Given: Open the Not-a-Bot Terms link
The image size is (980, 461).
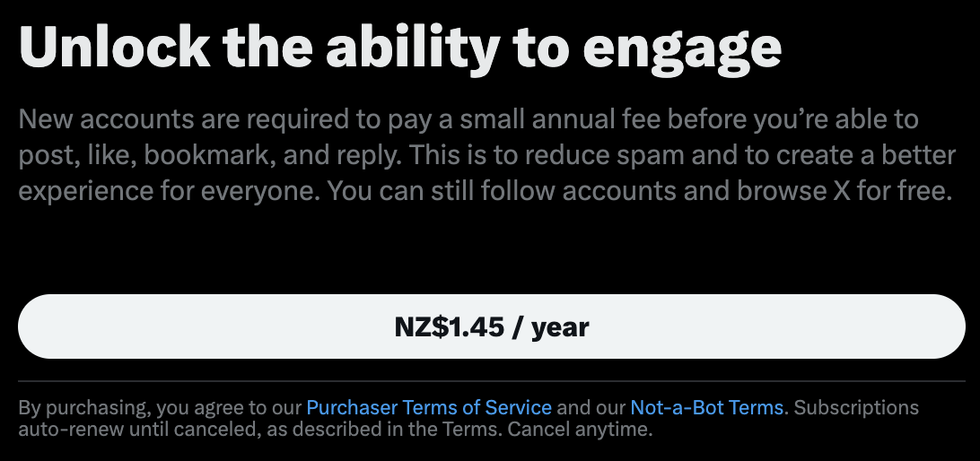Looking at the screenshot, I should [707, 408].
